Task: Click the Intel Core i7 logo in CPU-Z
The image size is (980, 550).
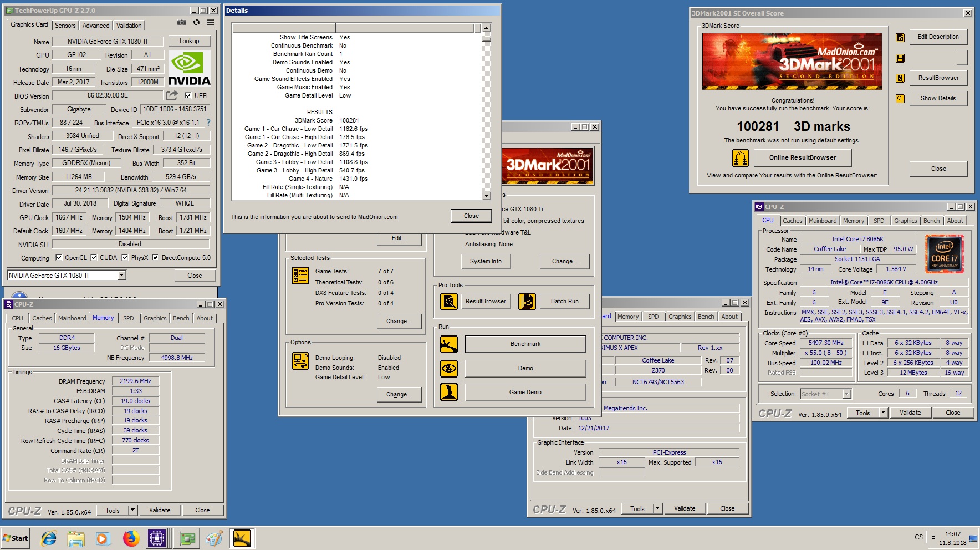Action: click(x=945, y=253)
